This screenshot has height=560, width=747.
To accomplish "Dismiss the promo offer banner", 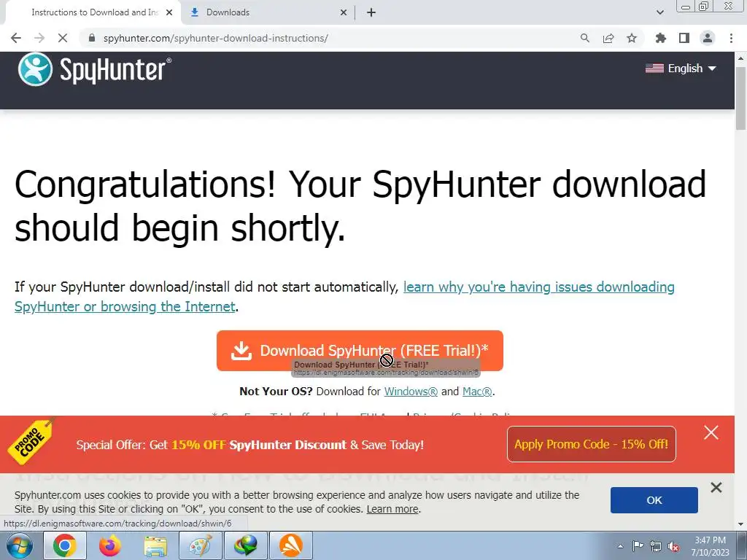I will [711, 432].
